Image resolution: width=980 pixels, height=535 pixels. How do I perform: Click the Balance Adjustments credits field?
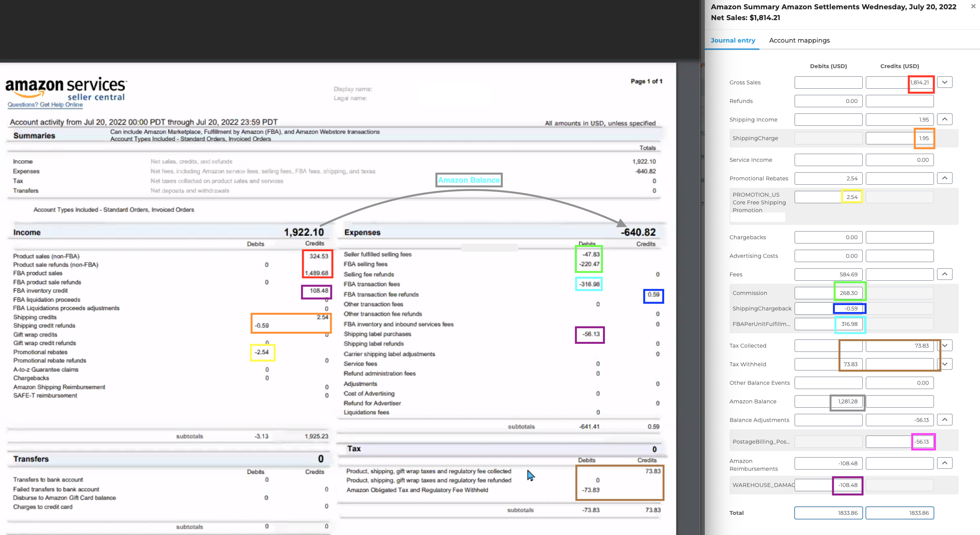pyautogui.click(x=899, y=420)
